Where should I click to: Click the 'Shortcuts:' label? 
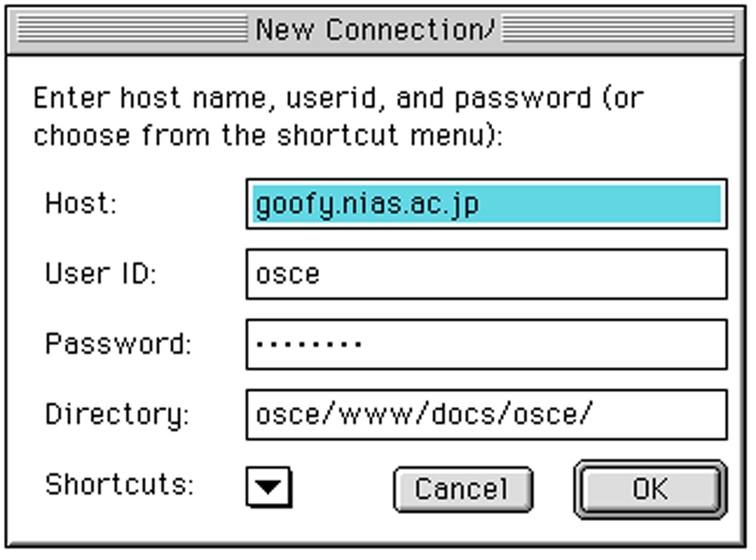coord(119,484)
